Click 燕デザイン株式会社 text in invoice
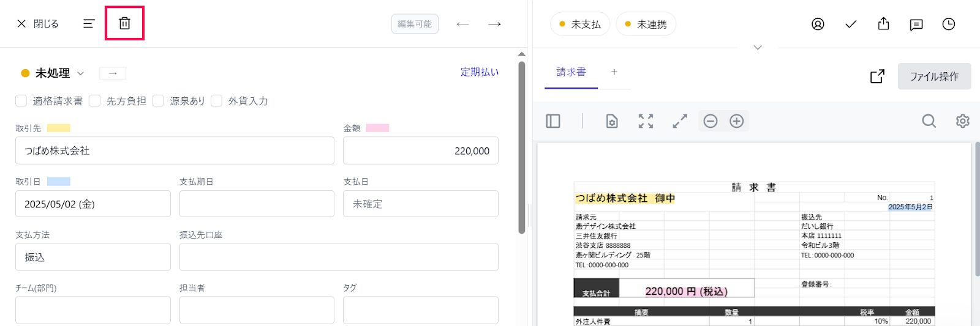Image resolution: width=980 pixels, height=326 pixels. click(605, 226)
